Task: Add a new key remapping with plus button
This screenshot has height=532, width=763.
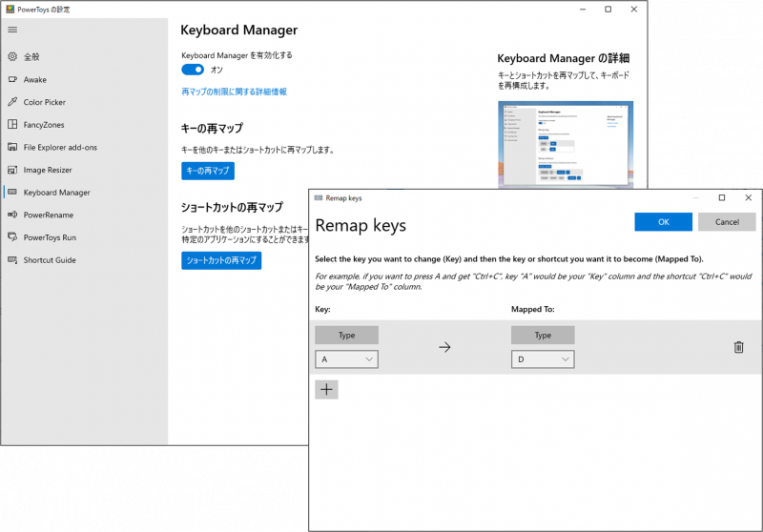Action: click(x=326, y=390)
